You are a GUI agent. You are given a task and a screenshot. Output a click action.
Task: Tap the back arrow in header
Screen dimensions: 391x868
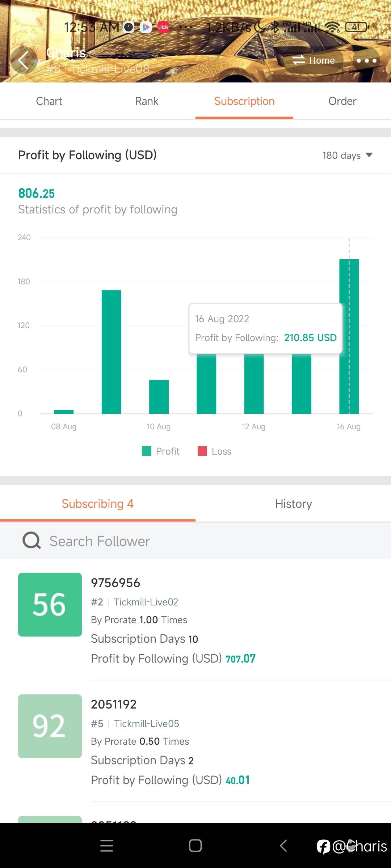[24, 60]
